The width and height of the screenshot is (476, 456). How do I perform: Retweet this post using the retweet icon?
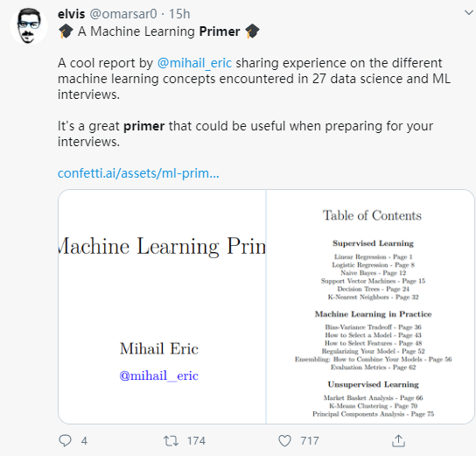[x=171, y=441]
